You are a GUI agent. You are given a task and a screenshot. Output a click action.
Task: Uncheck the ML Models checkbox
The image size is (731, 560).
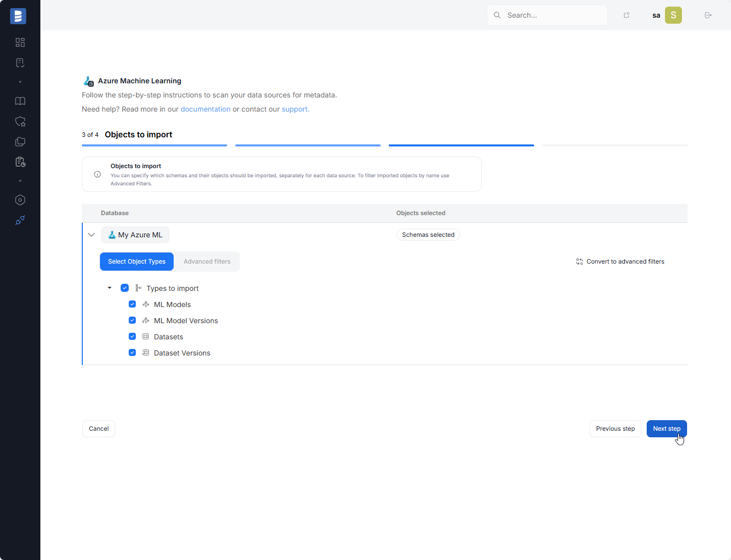coord(132,304)
